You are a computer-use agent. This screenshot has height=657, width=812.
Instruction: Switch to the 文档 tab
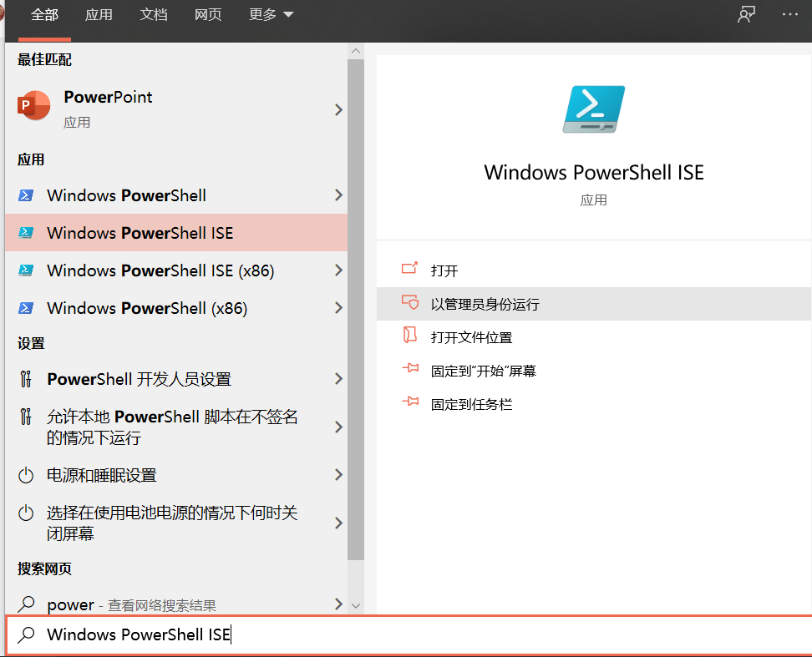point(154,14)
